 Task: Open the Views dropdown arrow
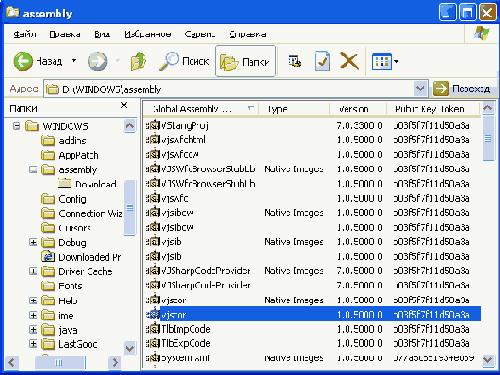(396, 61)
